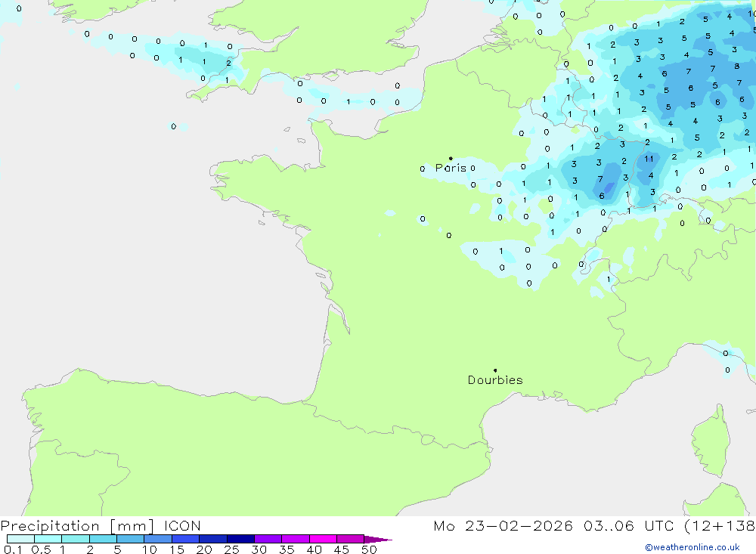
Task: Click the '20' legend scale label
Action: 204,549
